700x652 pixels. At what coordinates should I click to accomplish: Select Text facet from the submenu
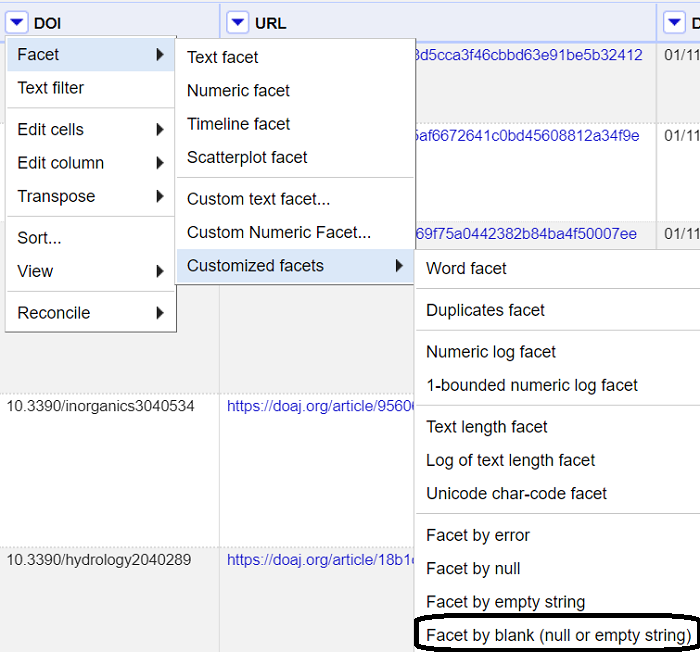223,57
